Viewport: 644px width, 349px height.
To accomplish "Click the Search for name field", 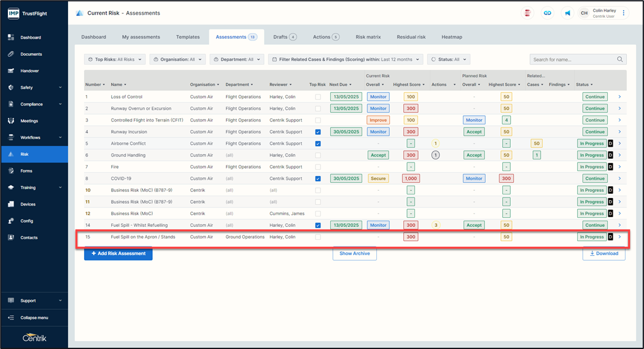I will click(573, 59).
